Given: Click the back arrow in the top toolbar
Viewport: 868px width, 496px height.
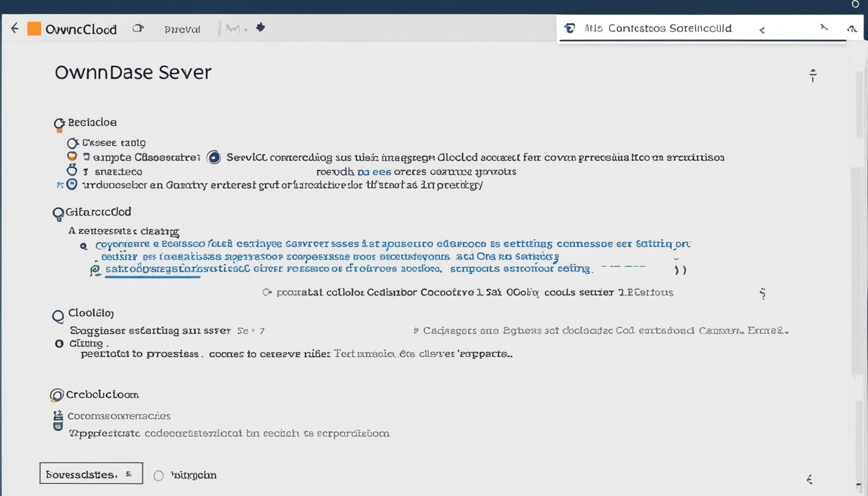Looking at the screenshot, I should [14, 28].
